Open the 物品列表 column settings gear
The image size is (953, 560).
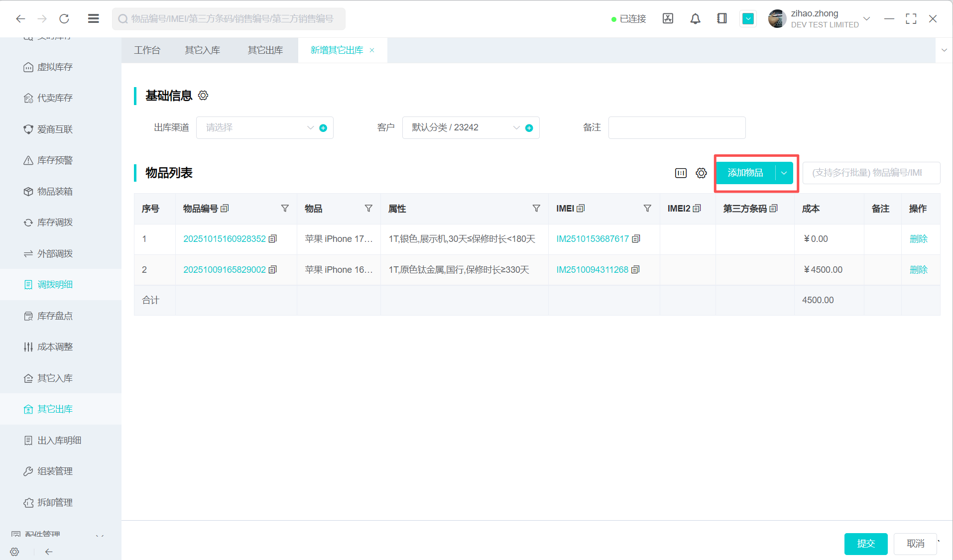701,173
